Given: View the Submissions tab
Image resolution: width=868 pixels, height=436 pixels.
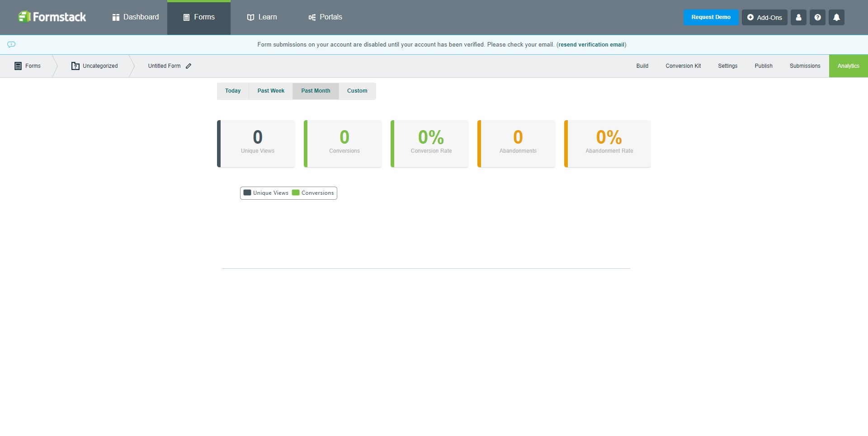Looking at the screenshot, I should (x=805, y=66).
